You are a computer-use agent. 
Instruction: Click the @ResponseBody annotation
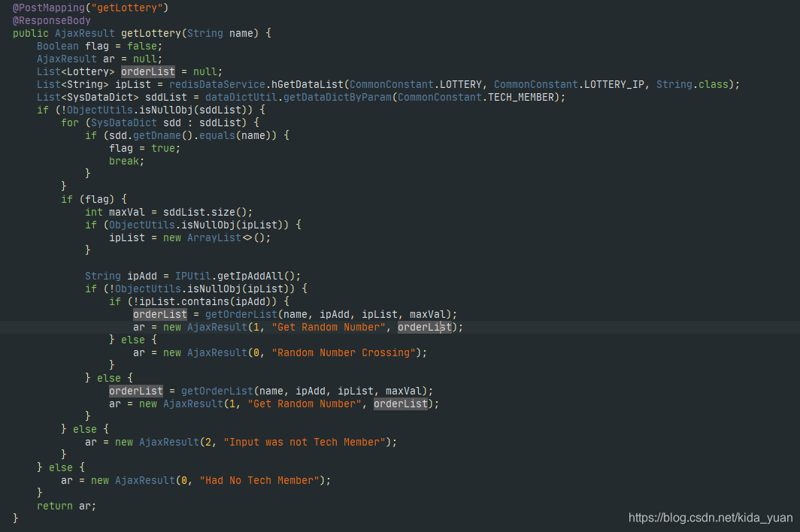(52, 20)
